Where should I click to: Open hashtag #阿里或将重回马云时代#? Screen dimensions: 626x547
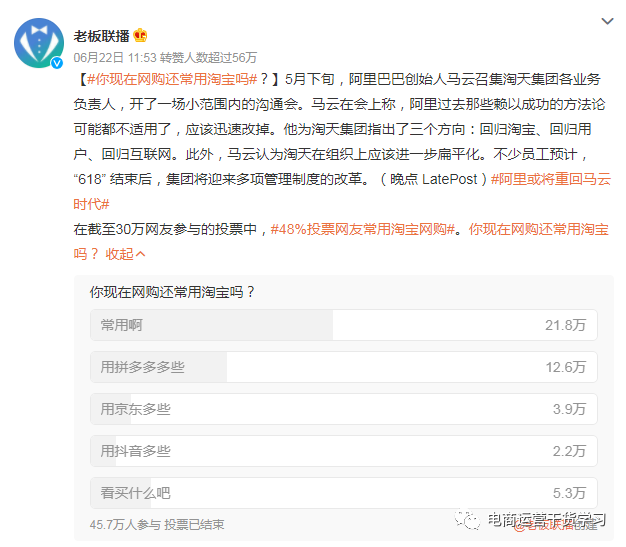551,179
